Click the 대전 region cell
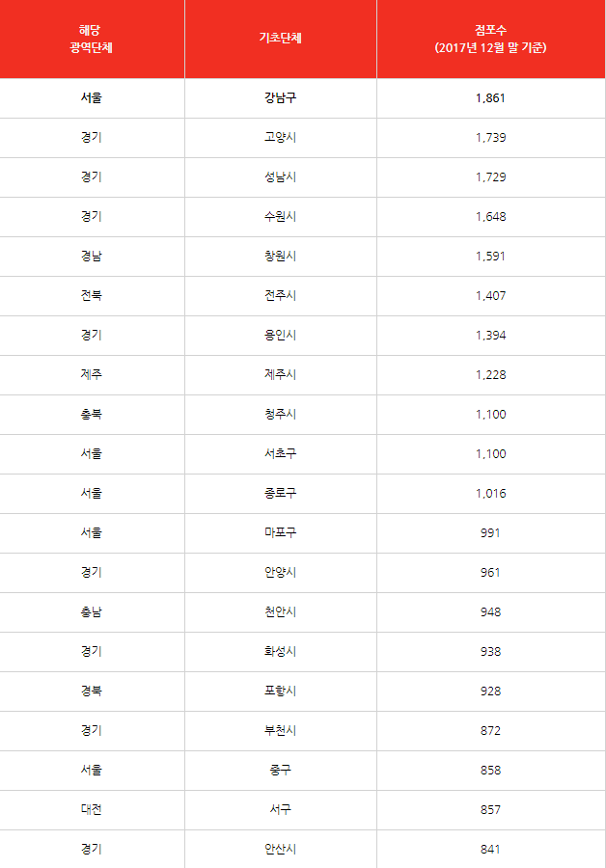Viewport: 606px width, 868px height. tap(92, 810)
